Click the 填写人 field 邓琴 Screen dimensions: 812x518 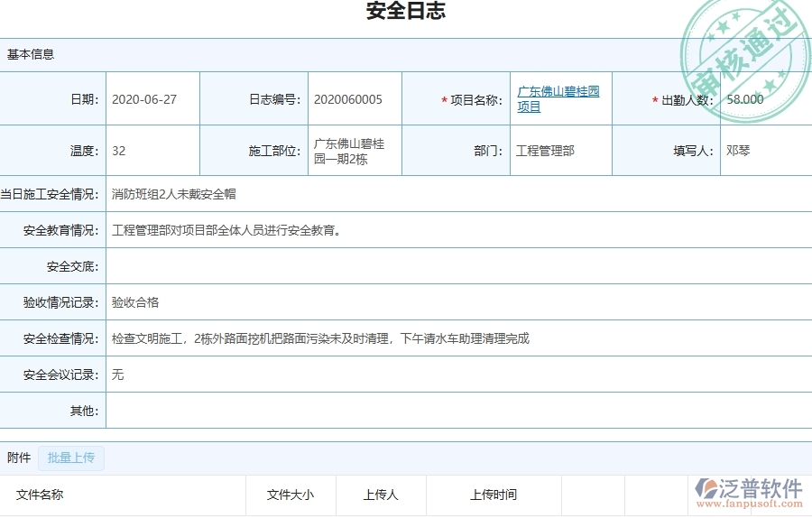tap(738, 151)
